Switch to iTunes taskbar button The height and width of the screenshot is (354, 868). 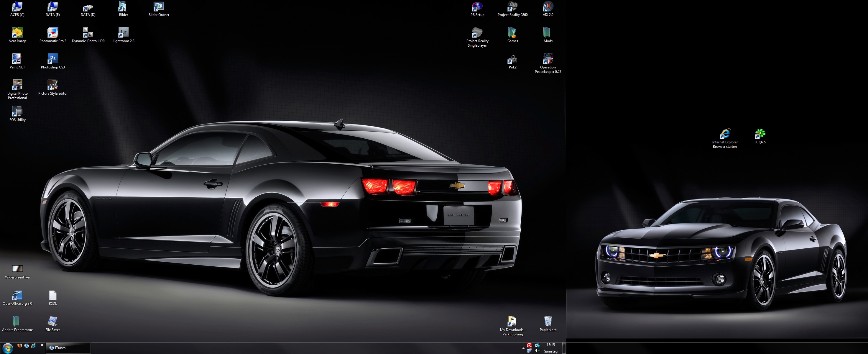point(68,348)
